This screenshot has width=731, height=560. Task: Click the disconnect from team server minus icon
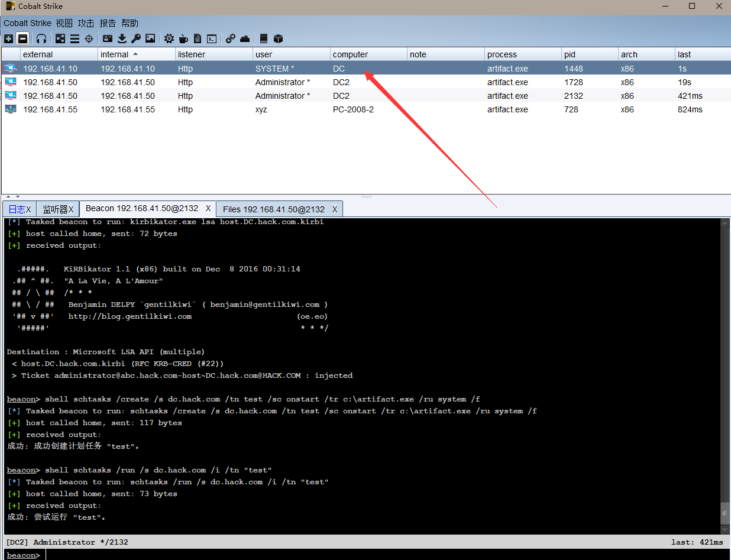[x=22, y=38]
